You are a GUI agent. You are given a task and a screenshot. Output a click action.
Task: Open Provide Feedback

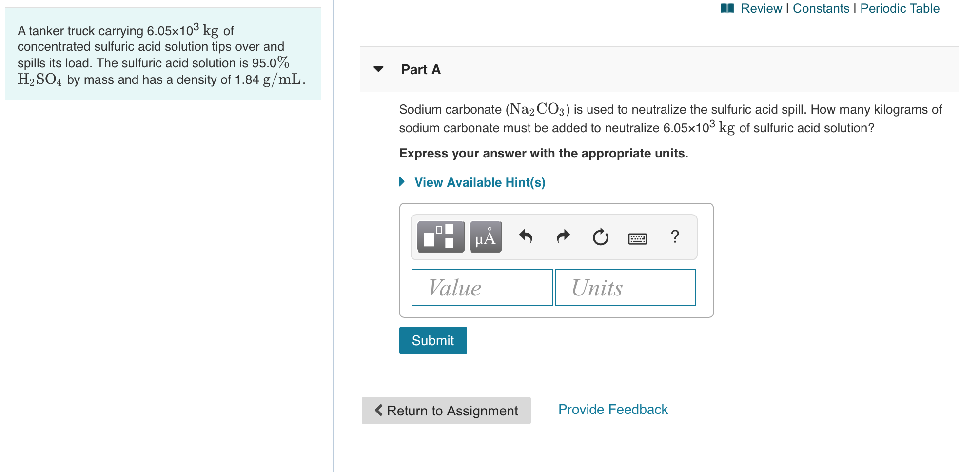[612, 409]
